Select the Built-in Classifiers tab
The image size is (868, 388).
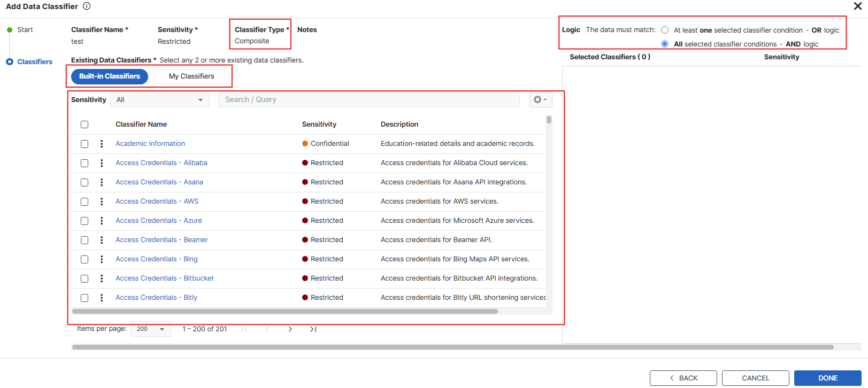pos(110,76)
